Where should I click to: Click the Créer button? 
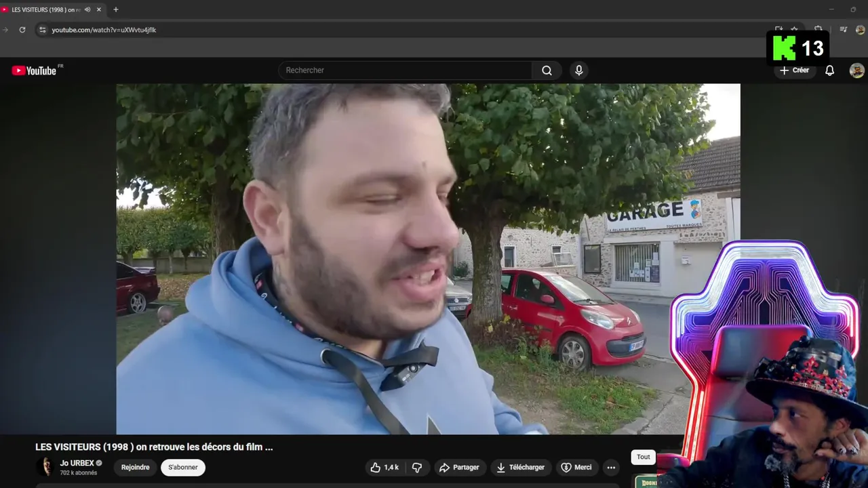tap(794, 70)
